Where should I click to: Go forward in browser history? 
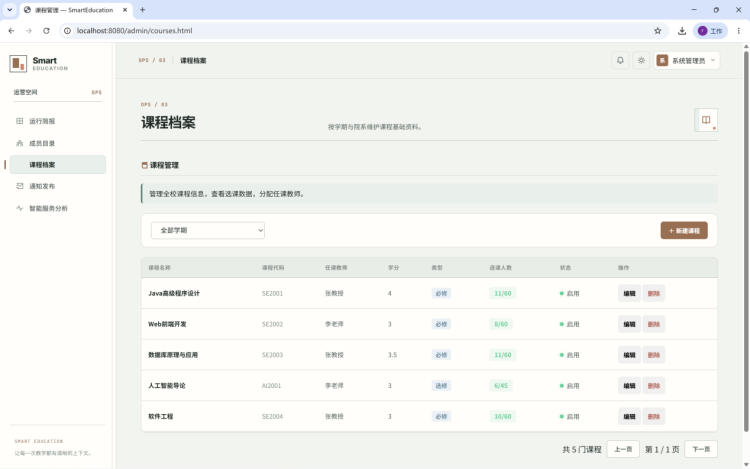point(29,31)
